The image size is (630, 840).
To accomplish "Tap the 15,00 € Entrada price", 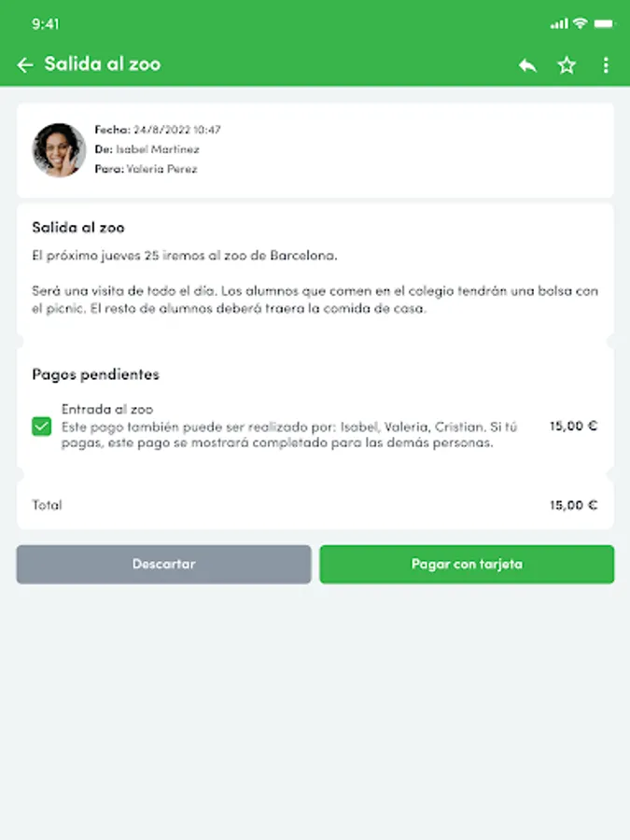I will point(573,426).
